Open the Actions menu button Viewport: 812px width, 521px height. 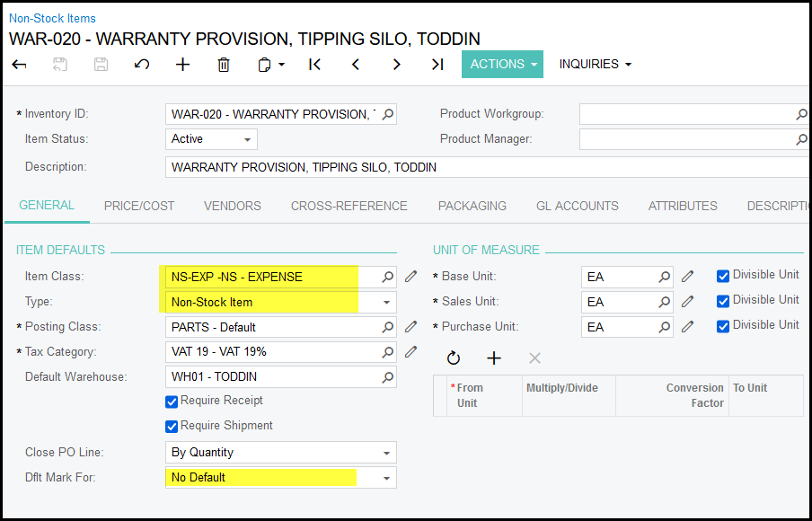[502, 65]
